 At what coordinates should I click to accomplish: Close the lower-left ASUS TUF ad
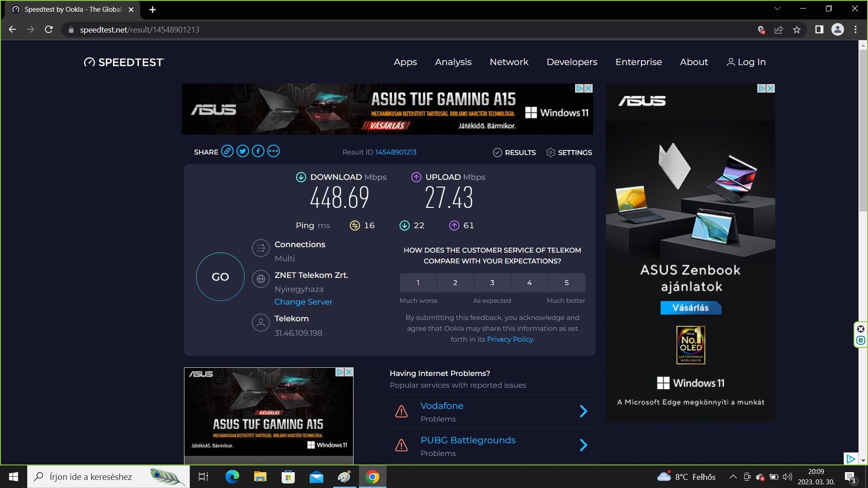(349, 372)
